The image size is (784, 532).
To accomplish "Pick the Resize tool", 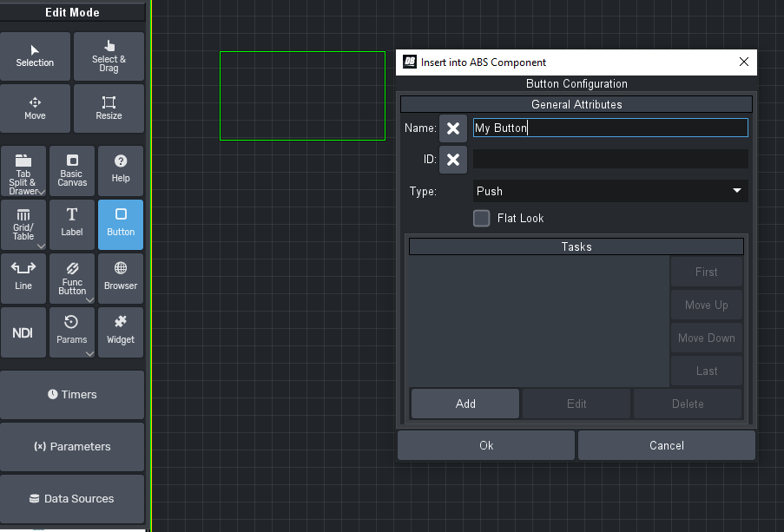I will pos(109,108).
